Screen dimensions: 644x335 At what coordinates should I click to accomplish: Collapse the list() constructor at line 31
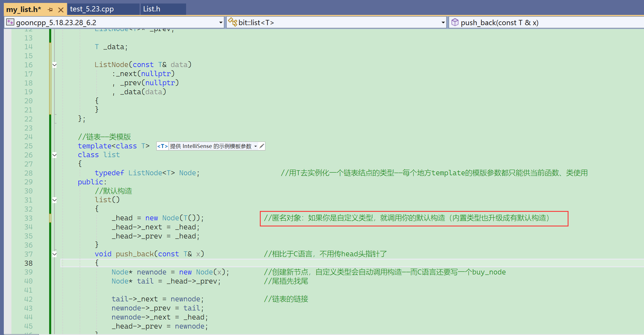point(54,200)
